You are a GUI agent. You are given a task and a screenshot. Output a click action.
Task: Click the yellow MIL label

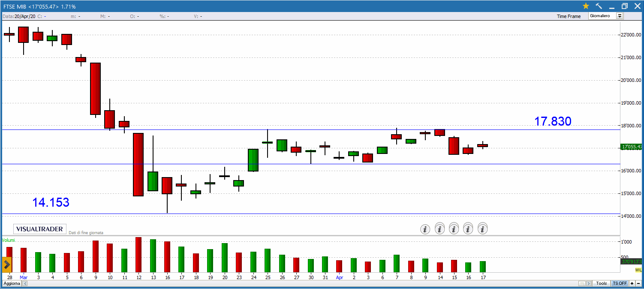pyautogui.click(x=638, y=270)
